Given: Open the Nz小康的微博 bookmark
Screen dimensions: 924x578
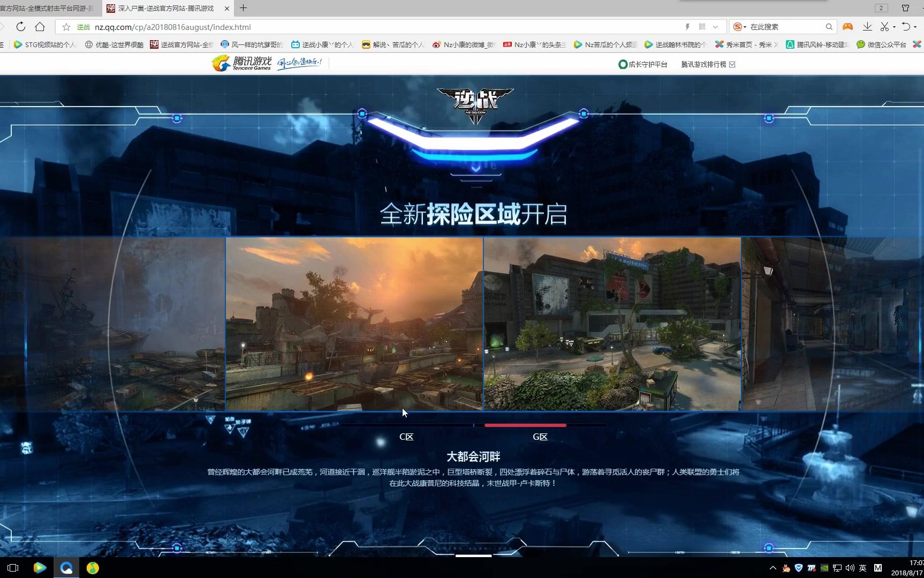Looking at the screenshot, I should pyautogui.click(x=464, y=44).
